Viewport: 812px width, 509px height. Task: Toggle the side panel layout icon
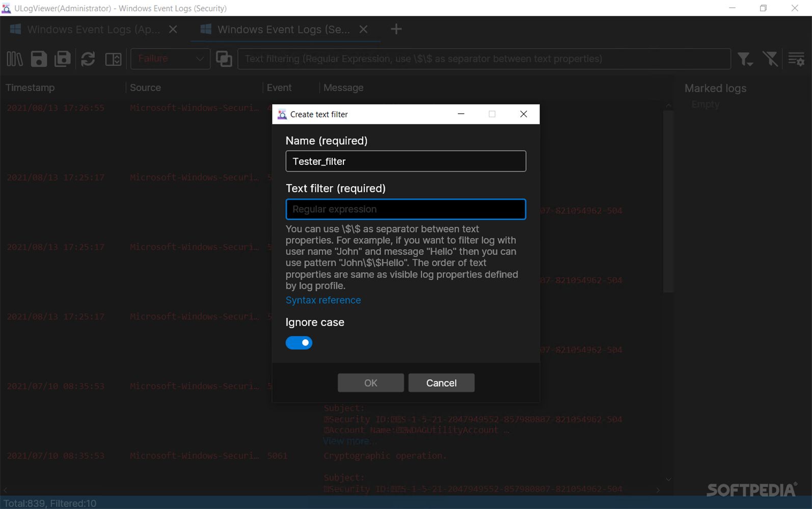[113, 59]
